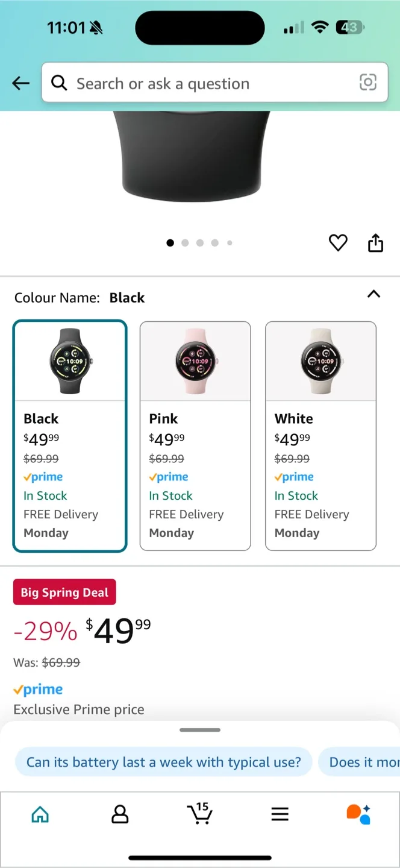Keep the Black colour variant selected
Screen dimensions: 400x868
70,435
